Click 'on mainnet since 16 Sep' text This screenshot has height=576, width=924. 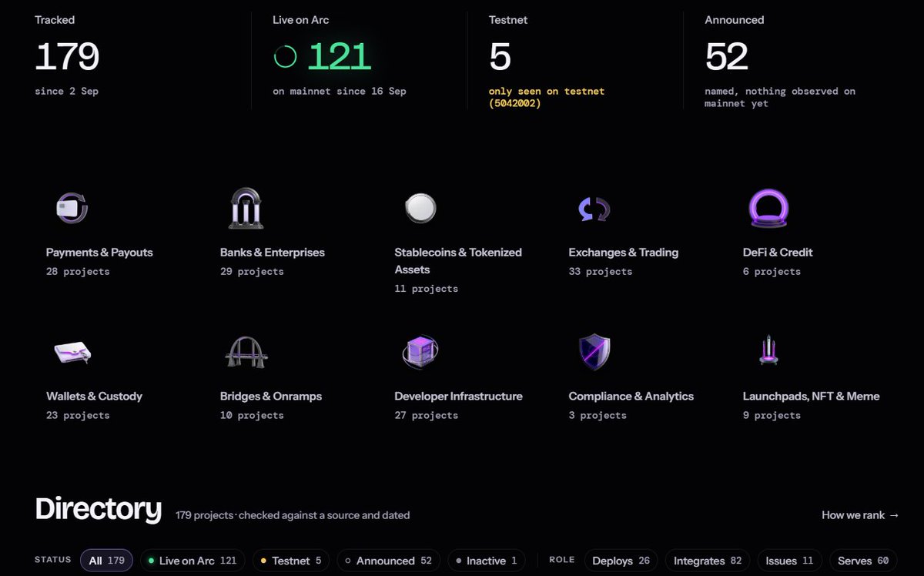pos(340,92)
